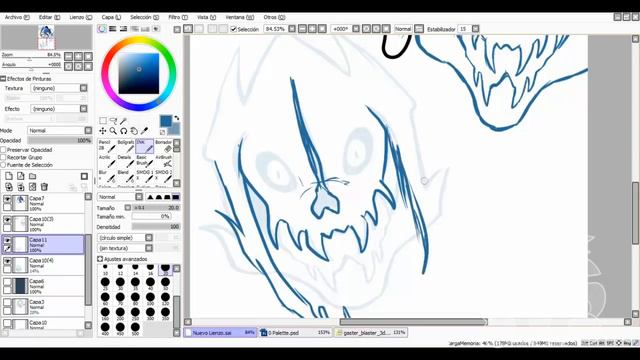Delete the current layer with trash icon
The height and width of the screenshot is (360, 640).
pos(44,187)
